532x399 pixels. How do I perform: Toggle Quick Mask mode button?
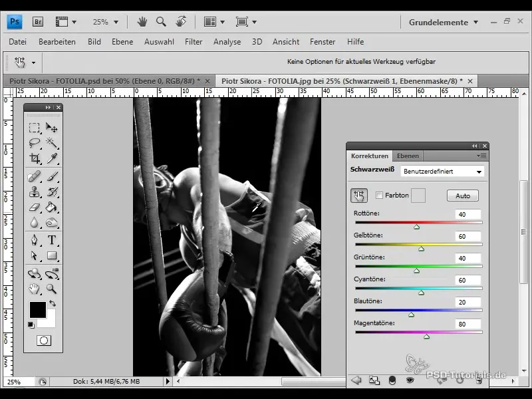coord(44,340)
